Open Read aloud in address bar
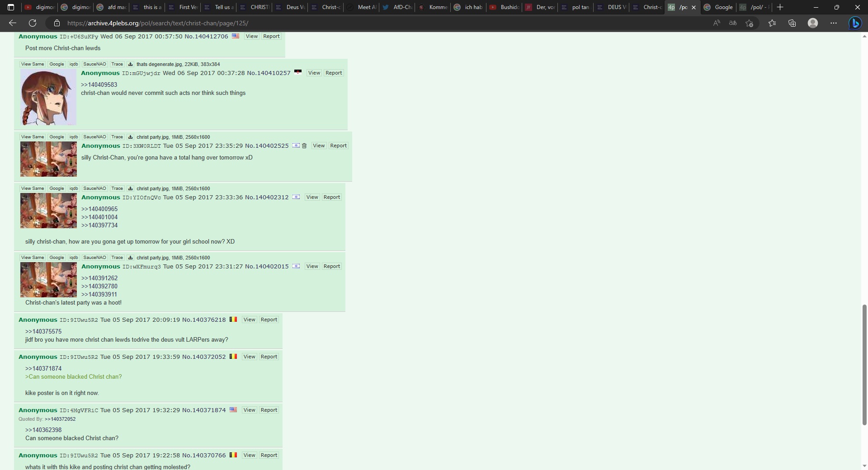Viewport: 868px width, 470px height. (x=717, y=23)
